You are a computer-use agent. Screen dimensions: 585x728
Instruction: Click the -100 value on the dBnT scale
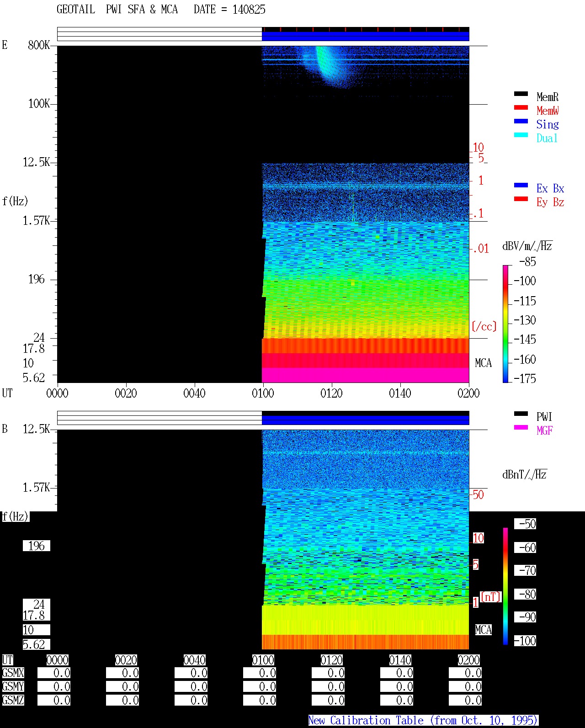coord(525,641)
